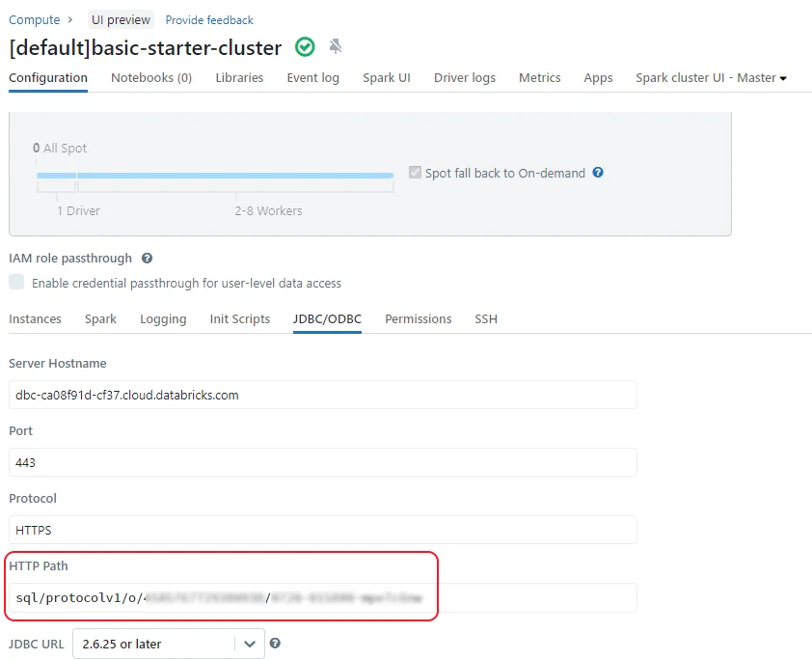Click the cluster title [default]basic-starter-cluster
This screenshot has height=660, width=812.
[x=145, y=47]
